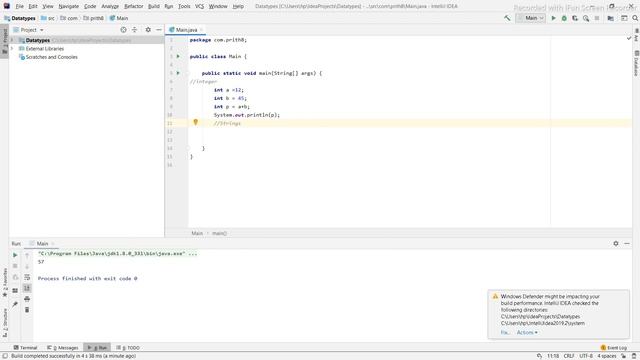Click the Collapse All icon in the Project panel
This screenshot has width=640, height=360.
134,30
